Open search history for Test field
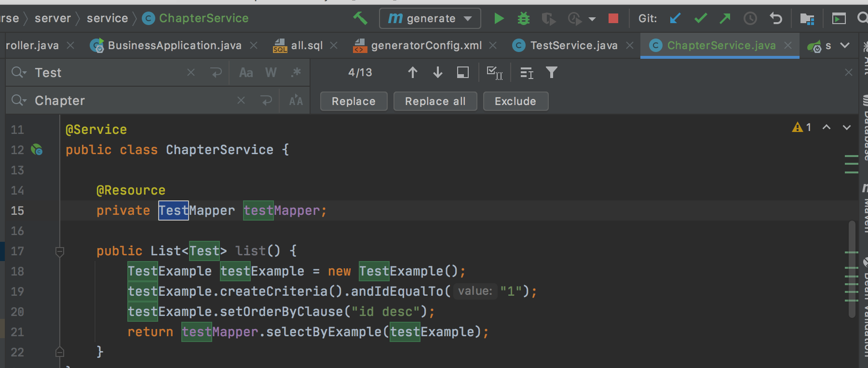The width and height of the screenshot is (868, 368). (19, 72)
